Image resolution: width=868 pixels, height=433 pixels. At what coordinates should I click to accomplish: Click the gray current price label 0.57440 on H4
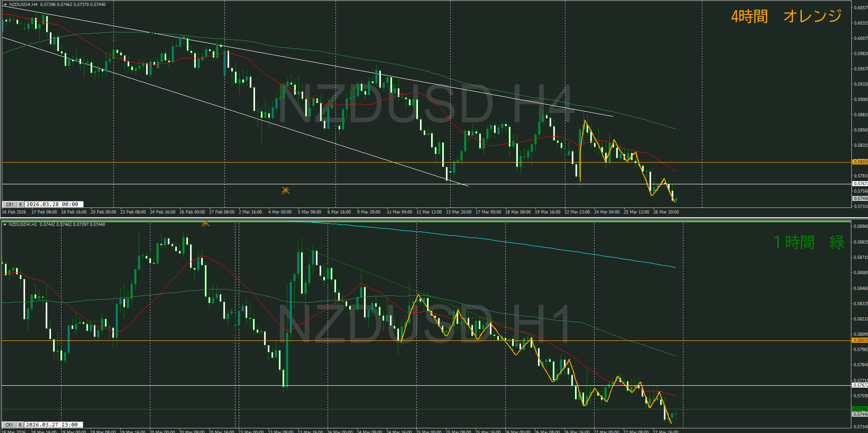[860, 198]
